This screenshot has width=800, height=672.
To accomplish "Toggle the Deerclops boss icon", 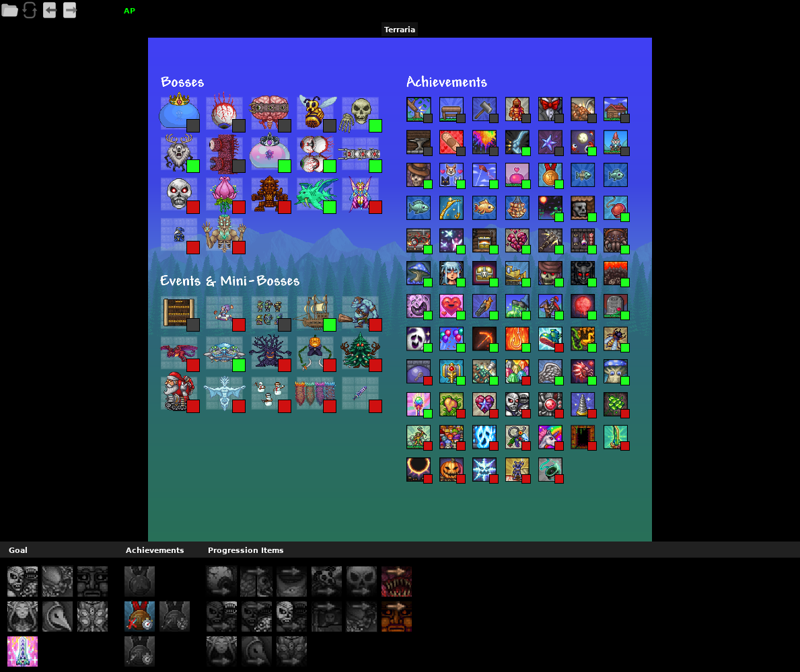I will pos(179,153).
